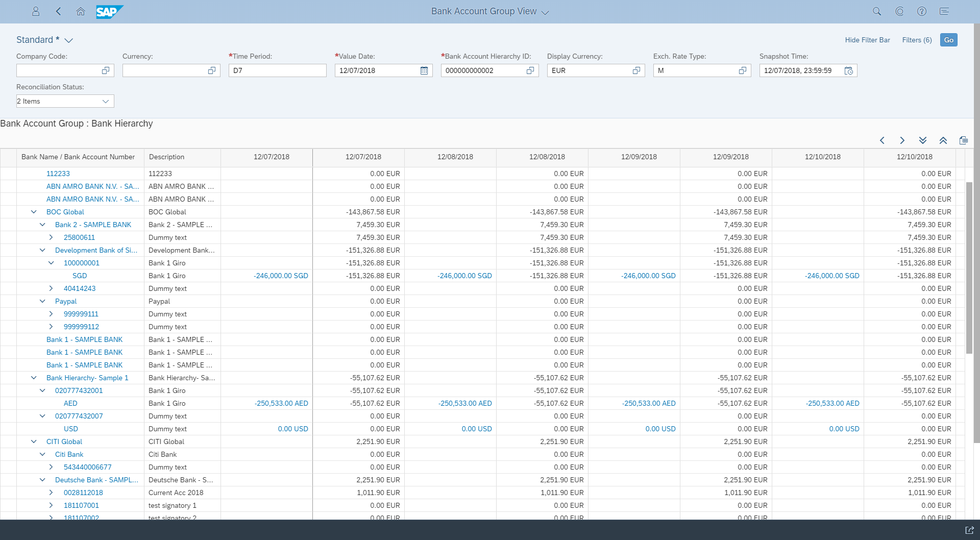Image resolution: width=980 pixels, height=540 pixels.
Task: Open the 112233 bank link
Action: click(x=58, y=174)
